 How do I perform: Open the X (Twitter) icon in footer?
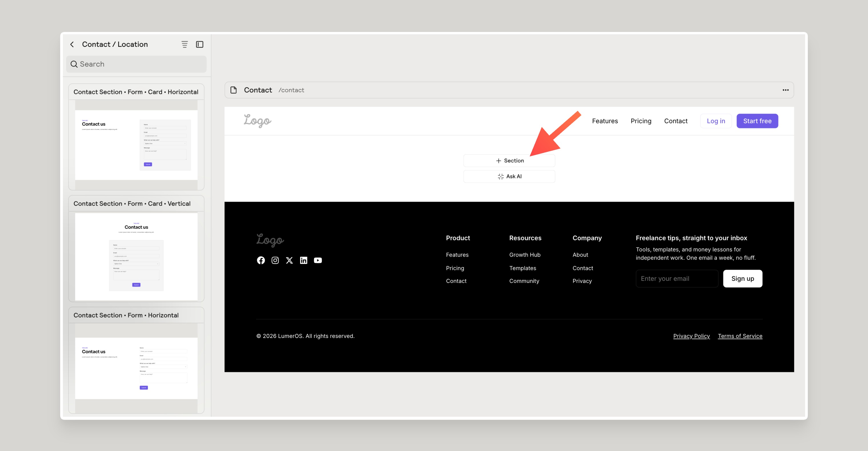coord(289,260)
